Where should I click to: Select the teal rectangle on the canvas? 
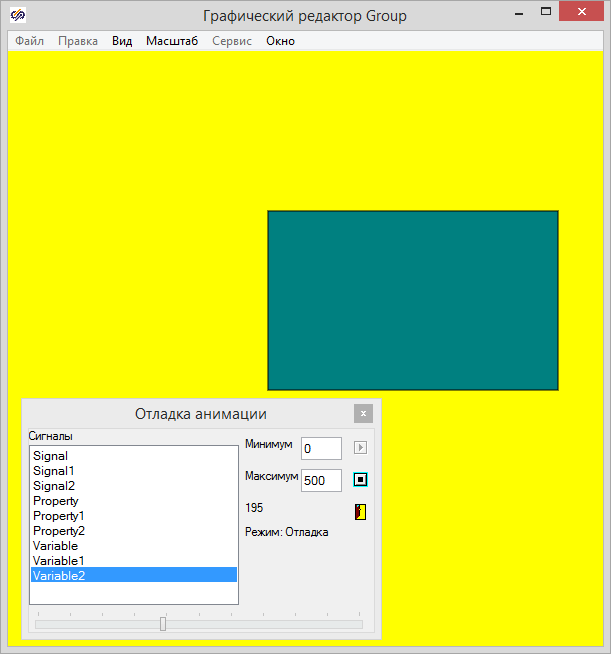(x=412, y=300)
